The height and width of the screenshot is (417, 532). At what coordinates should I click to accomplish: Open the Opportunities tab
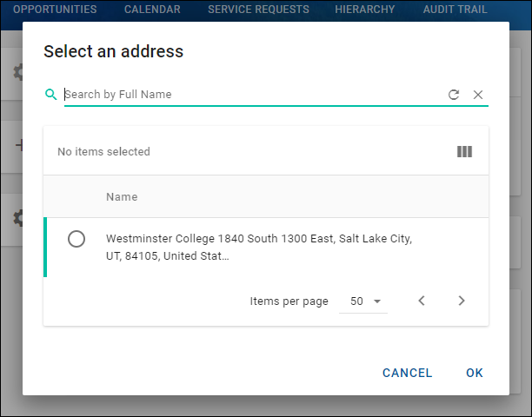[x=55, y=10]
